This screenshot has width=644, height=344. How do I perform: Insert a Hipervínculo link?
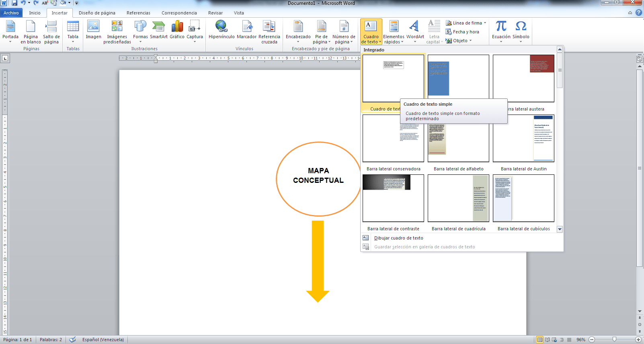[222, 30]
